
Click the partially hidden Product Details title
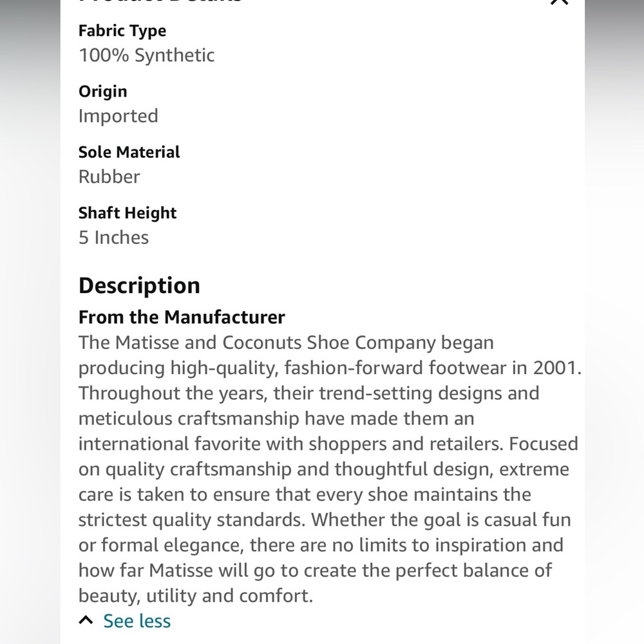coord(160,1)
